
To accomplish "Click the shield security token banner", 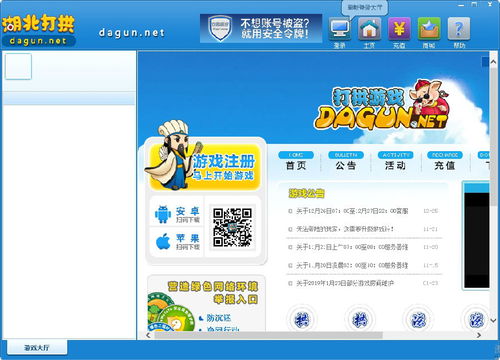I will coord(261,28).
